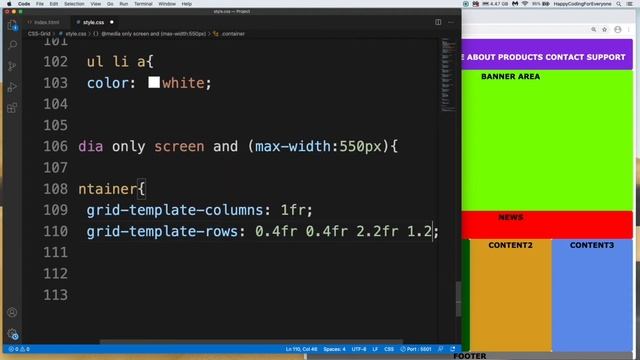Image resolution: width=640 pixels, height=360 pixels.
Task: Click the style.css breadcrumb item
Action: [x=76, y=34]
